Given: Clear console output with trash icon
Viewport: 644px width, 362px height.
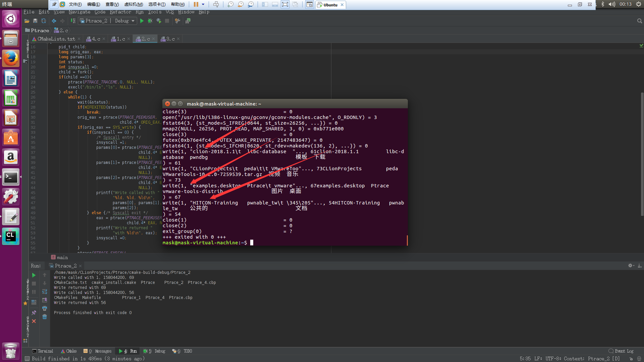Looking at the screenshot, I should (45, 317).
